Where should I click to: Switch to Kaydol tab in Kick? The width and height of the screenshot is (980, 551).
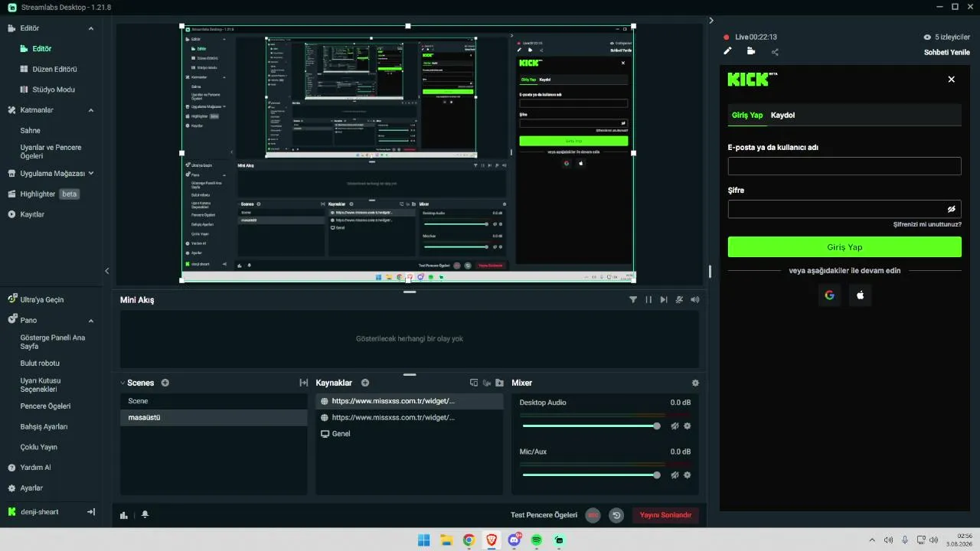[782, 115]
